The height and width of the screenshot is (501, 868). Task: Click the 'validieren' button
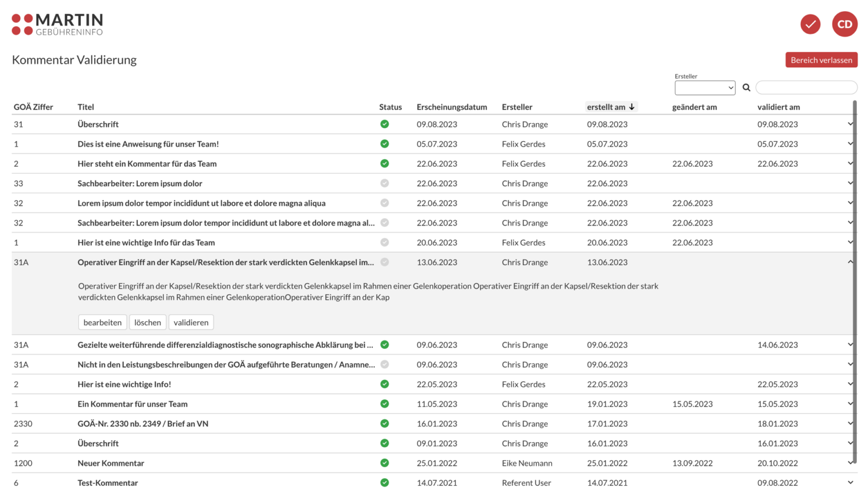(191, 322)
